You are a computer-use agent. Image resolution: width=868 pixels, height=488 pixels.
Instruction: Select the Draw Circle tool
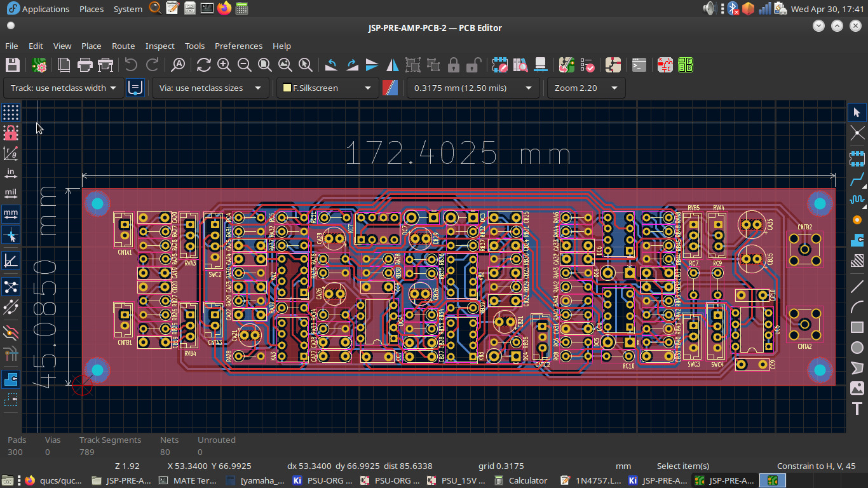(x=857, y=348)
